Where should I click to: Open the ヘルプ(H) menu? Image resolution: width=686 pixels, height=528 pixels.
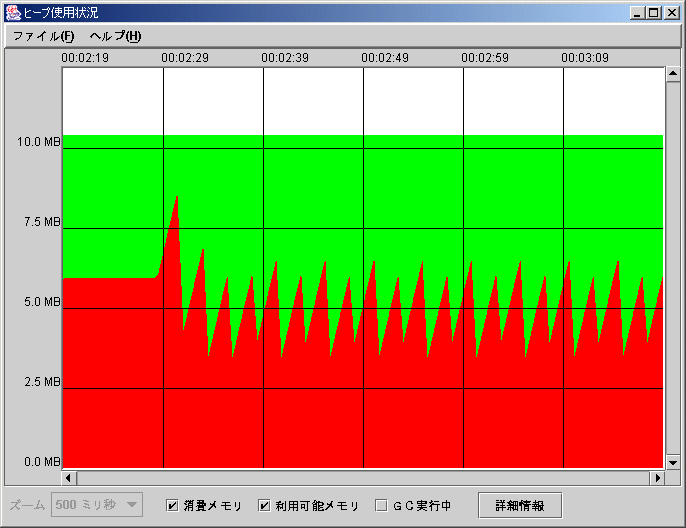click(115, 36)
